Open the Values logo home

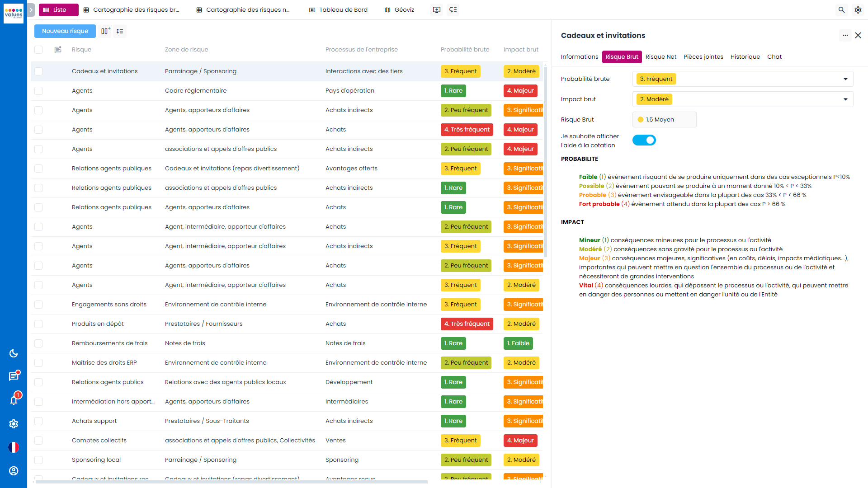coord(14,13)
